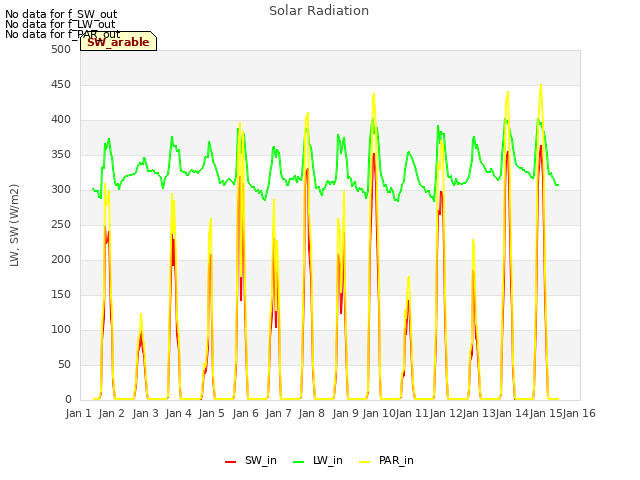Click the Jan 11 x-axis label
Image resolution: width=640 pixels, height=480 pixels.
(412, 413)
